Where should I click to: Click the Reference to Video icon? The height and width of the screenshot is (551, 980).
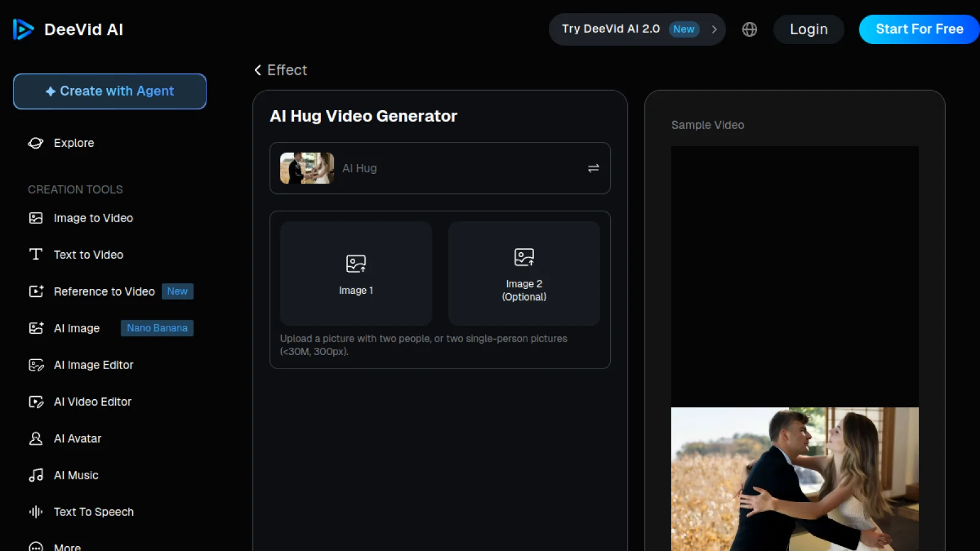[x=36, y=291]
